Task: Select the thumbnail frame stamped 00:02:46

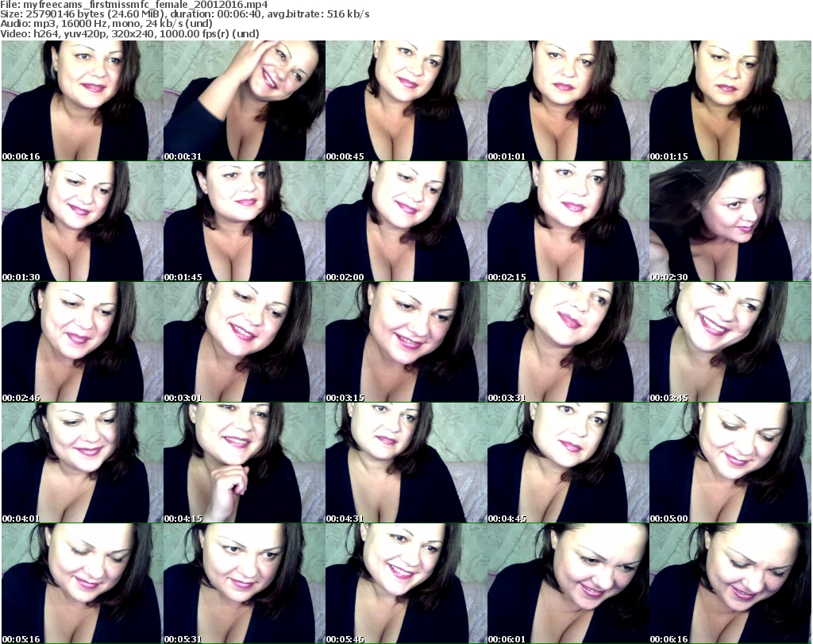Action: coord(83,342)
